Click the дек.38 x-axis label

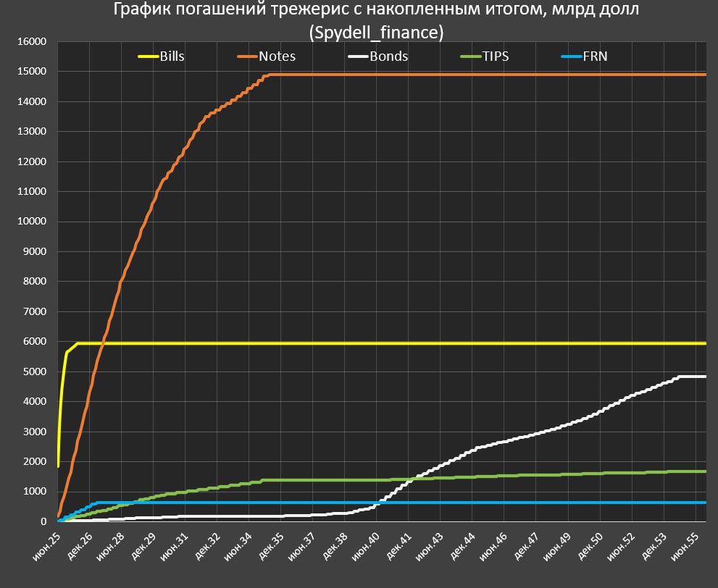(x=334, y=546)
